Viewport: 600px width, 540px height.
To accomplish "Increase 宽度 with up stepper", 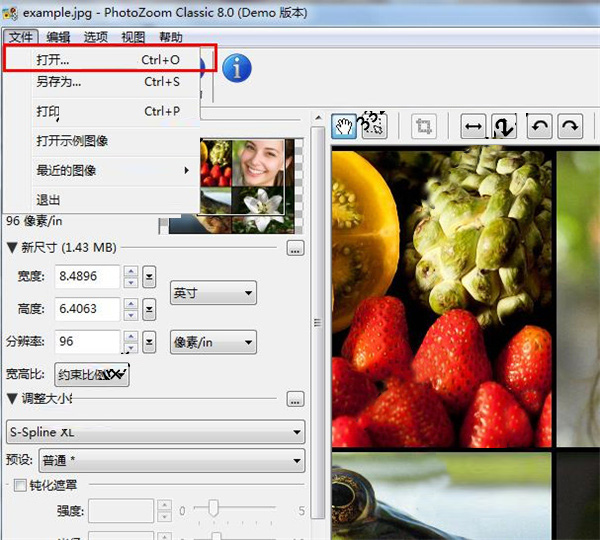I will tap(131, 271).
